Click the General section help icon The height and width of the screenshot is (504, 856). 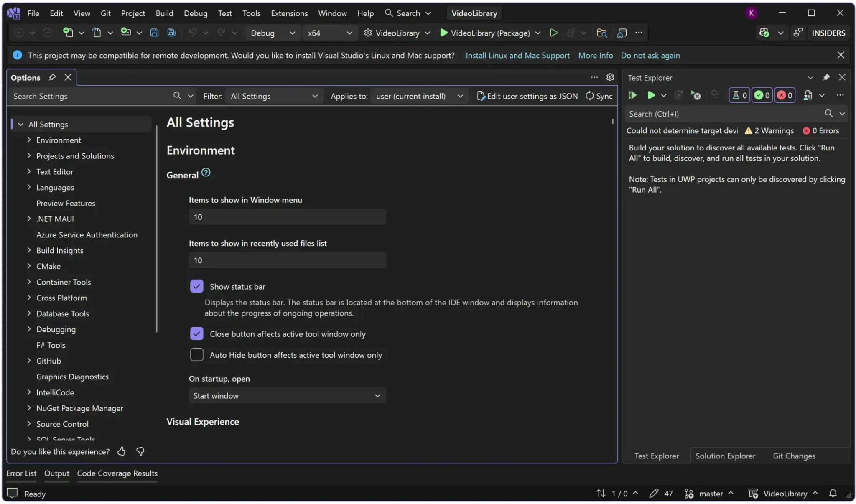pos(206,172)
